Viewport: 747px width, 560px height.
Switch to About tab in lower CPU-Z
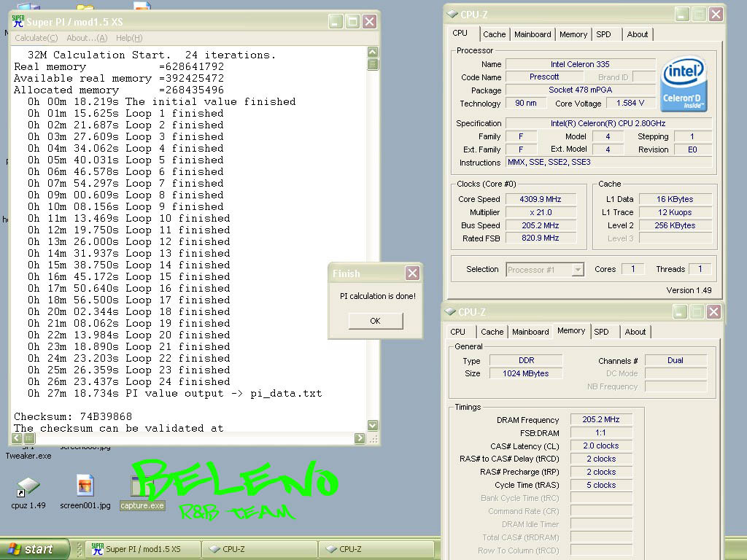click(x=635, y=332)
